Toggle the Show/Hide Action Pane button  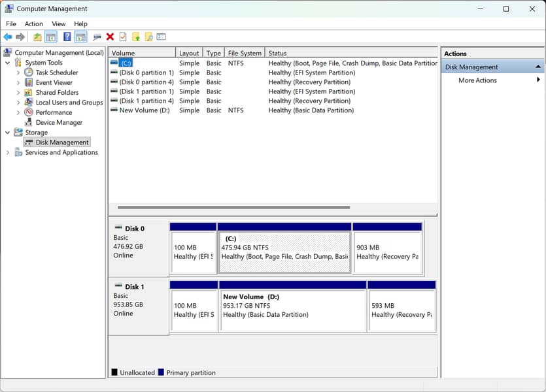click(80, 37)
